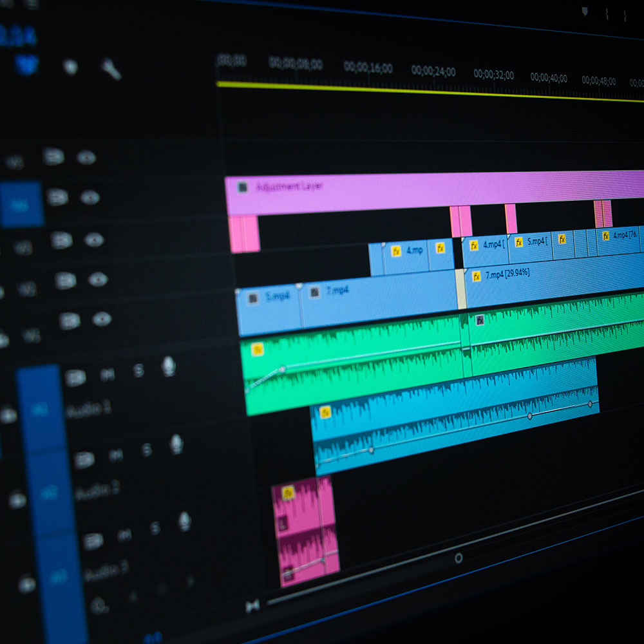Image resolution: width=644 pixels, height=644 pixels.
Task: Click the fx badge on the pink audio clip
Action: 288,493
